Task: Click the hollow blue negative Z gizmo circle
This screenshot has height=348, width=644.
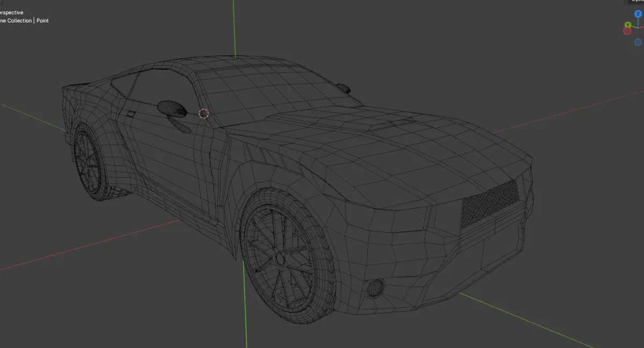Action: 638,42
